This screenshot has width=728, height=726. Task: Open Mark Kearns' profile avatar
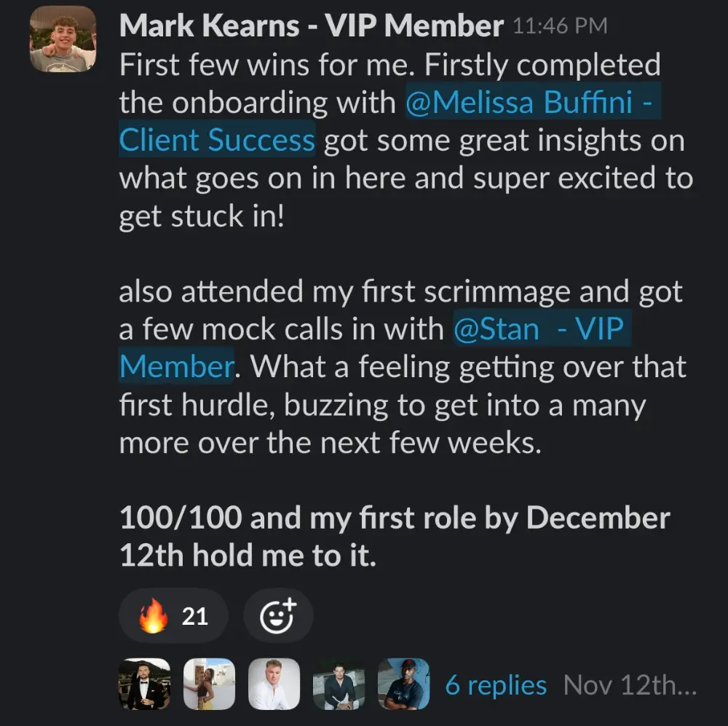coord(63,39)
